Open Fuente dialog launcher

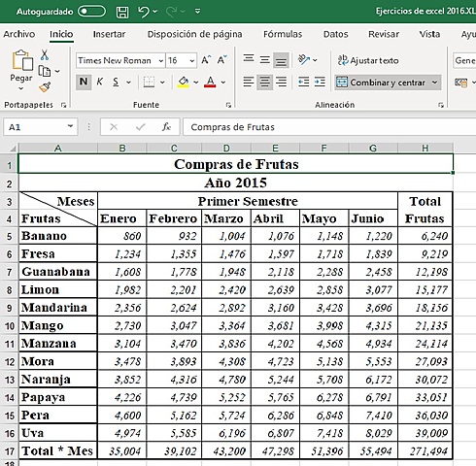228,105
